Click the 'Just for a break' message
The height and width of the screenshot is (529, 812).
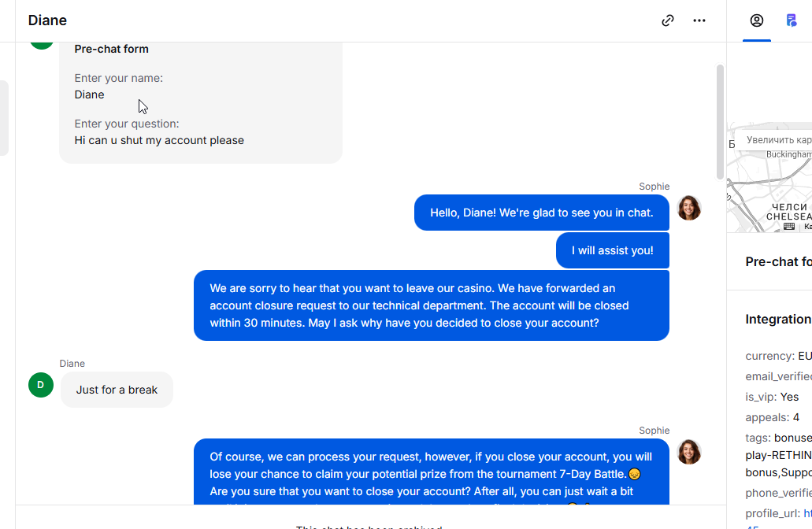pyautogui.click(x=117, y=390)
